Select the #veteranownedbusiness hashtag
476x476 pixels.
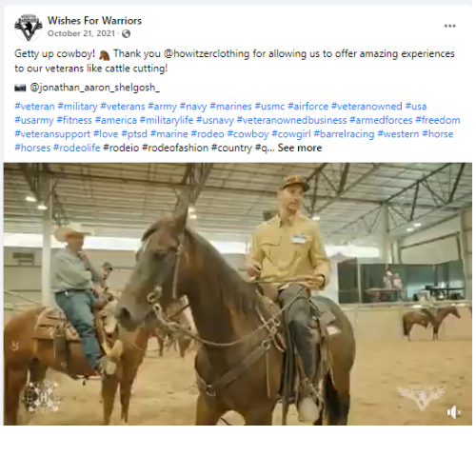click(x=291, y=120)
